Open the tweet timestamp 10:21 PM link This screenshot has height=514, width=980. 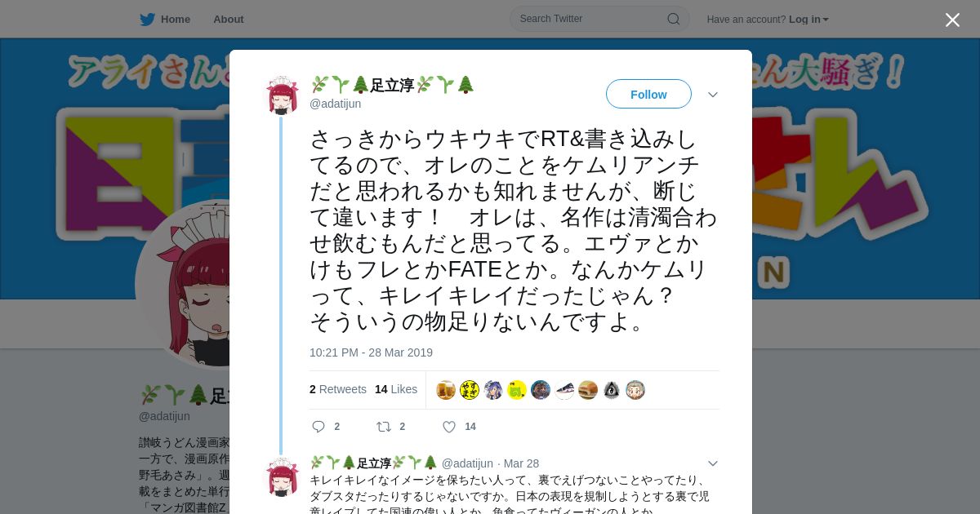[371, 352]
